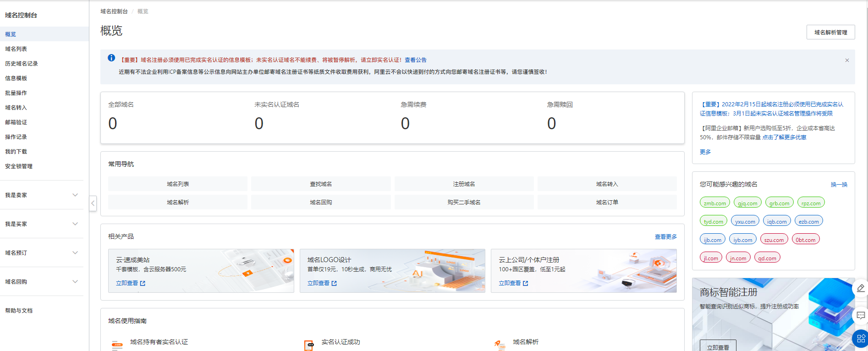Click external link icon beside 云·速成美站 立即查看

[x=143, y=284]
